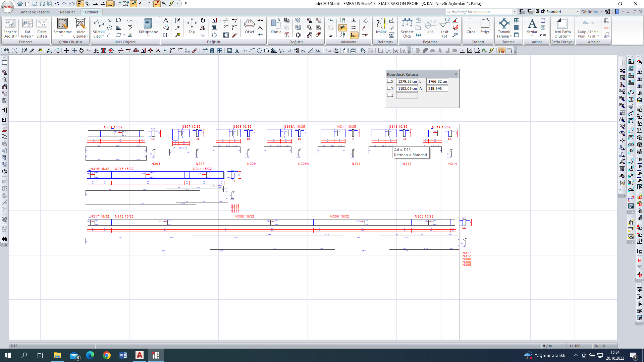The height and width of the screenshot is (362, 644).
Task: Select the text A tool in the second toolbar
Action: click(237, 51)
